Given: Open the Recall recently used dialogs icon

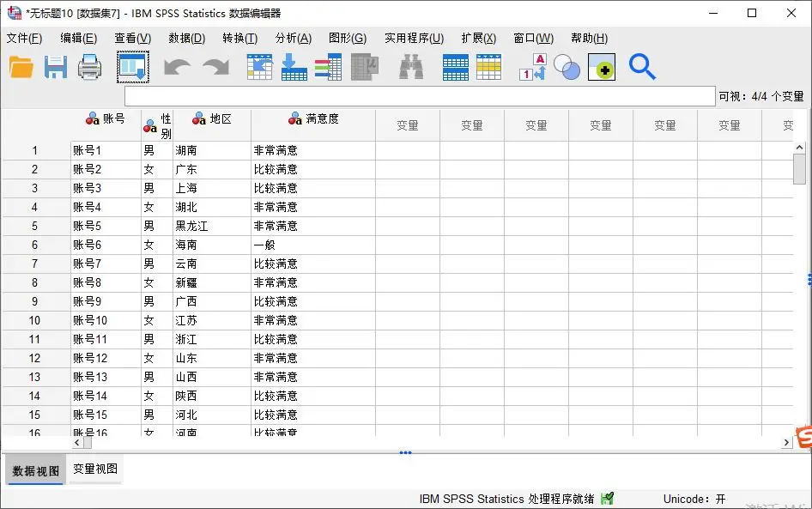Looking at the screenshot, I should click(133, 67).
